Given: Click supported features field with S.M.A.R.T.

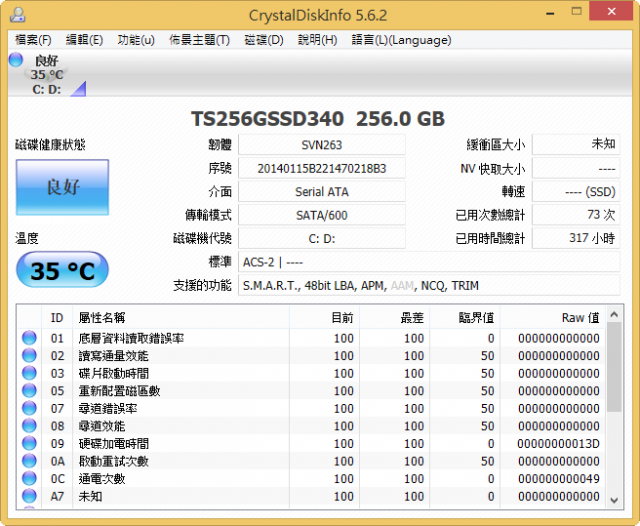Looking at the screenshot, I should (429, 286).
